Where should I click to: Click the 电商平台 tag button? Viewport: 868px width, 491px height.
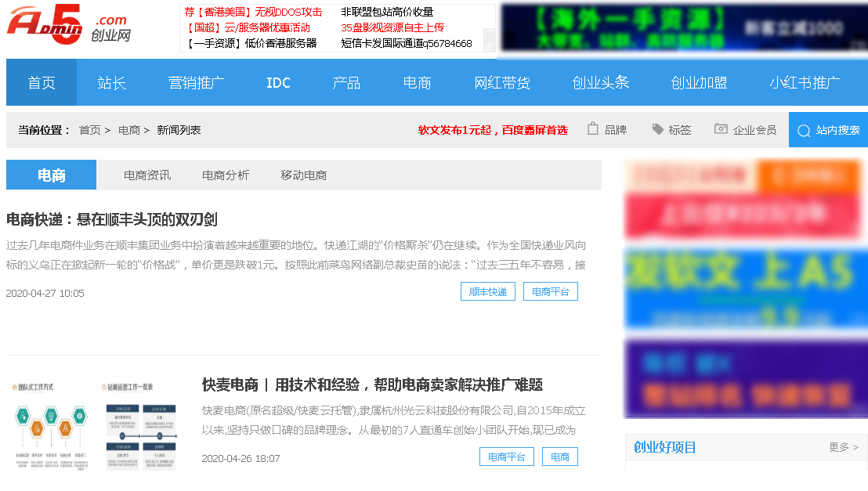[x=550, y=291]
